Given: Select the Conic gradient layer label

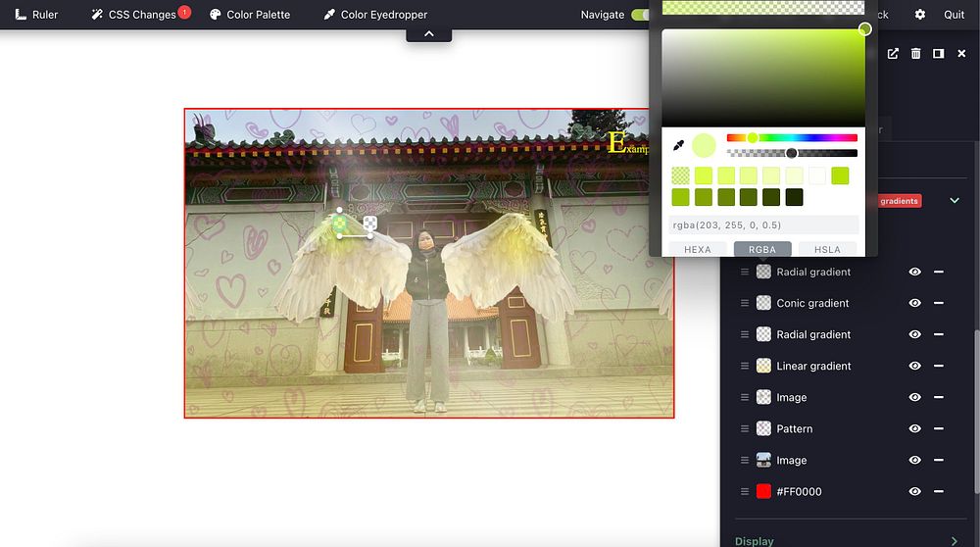Looking at the screenshot, I should pos(812,303).
